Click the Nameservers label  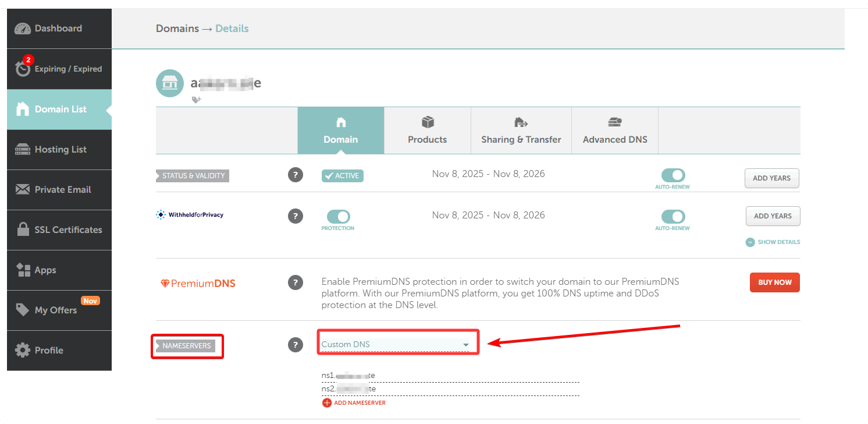tap(186, 347)
